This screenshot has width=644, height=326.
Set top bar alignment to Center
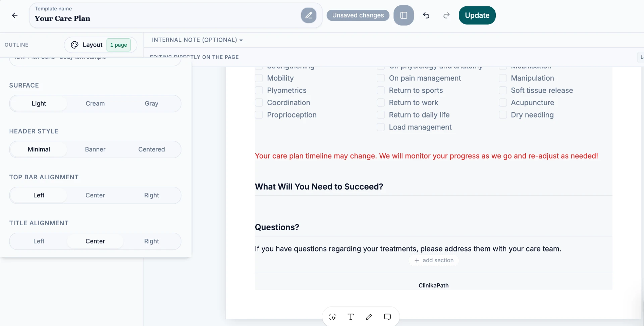pyautogui.click(x=95, y=195)
